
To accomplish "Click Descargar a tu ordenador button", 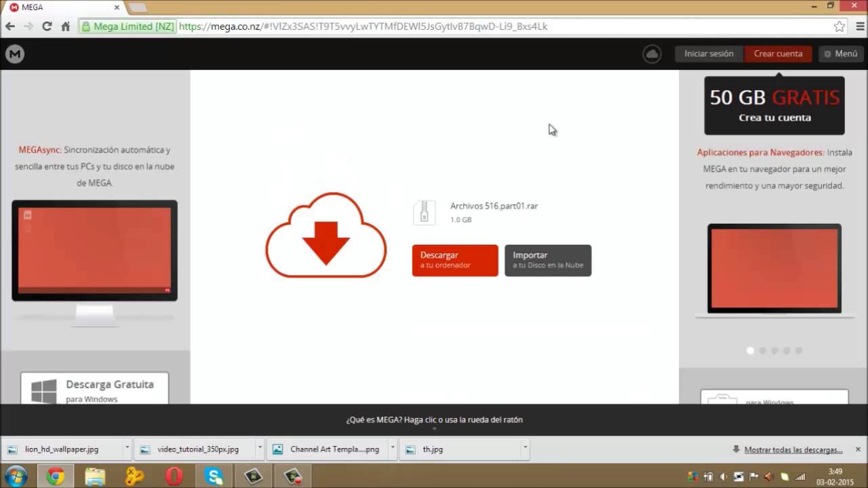I will click(x=455, y=260).
